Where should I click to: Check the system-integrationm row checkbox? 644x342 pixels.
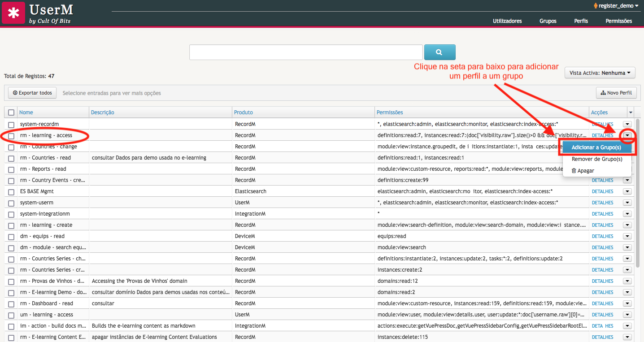pyautogui.click(x=11, y=214)
